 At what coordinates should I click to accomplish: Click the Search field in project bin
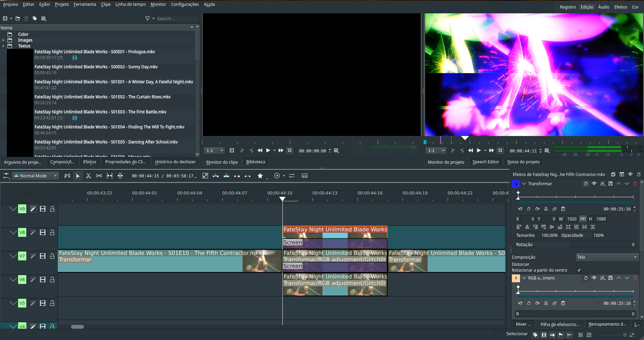click(x=177, y=18)
